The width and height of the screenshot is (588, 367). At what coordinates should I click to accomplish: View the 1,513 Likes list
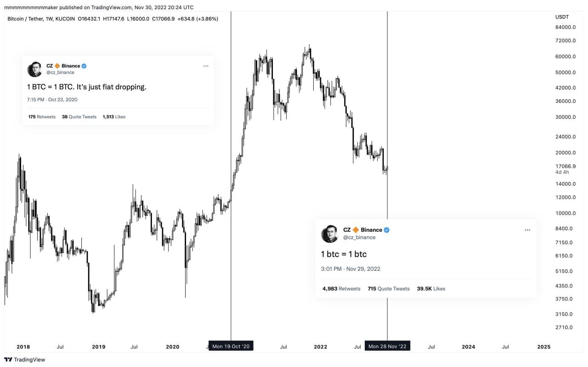click(x=113, y=117)
